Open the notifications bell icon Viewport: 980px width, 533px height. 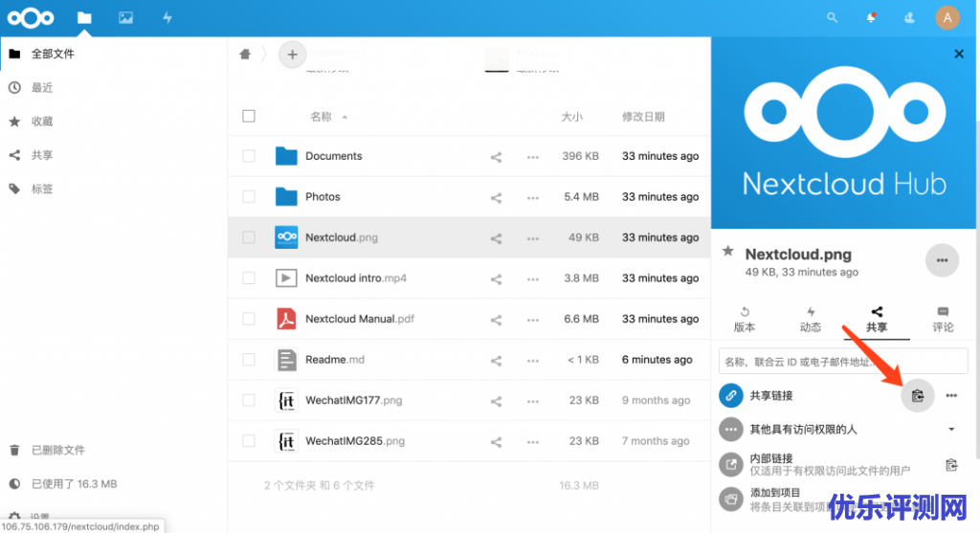click(x=871, y=17)
